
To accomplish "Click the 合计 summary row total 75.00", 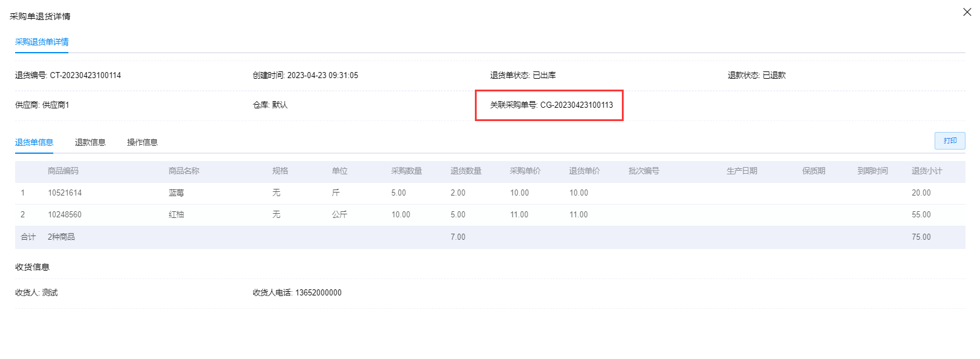I will coord(921,237).
